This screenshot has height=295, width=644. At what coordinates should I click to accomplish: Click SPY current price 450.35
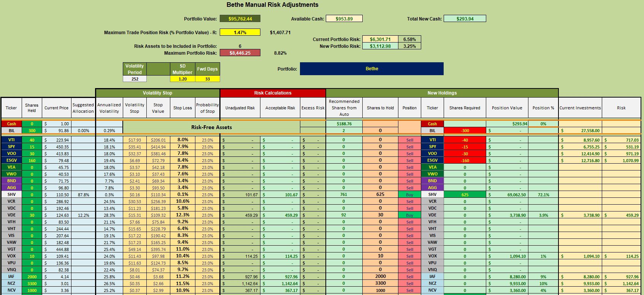pyautogui.click(x=57, y=147)
